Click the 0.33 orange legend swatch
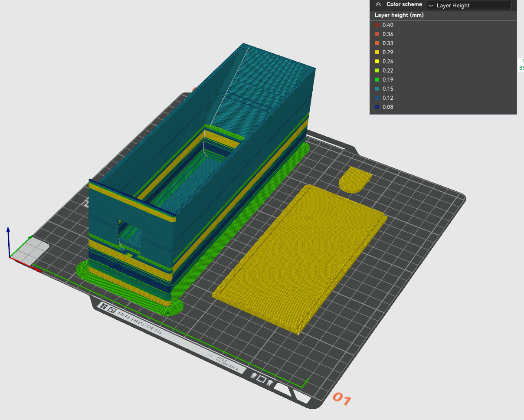This screenshot has height=420, width=524. click(x=377, y=43)
